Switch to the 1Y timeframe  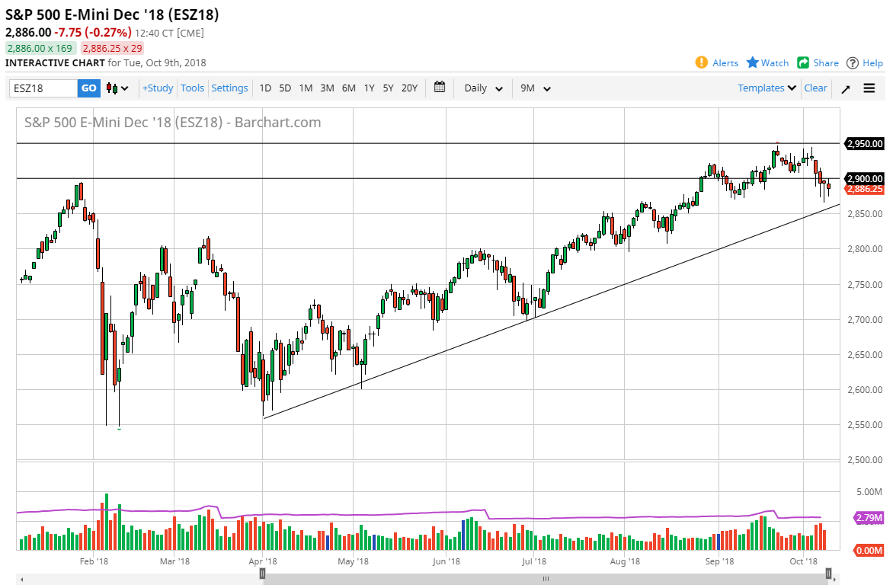[x=369, y=88]
